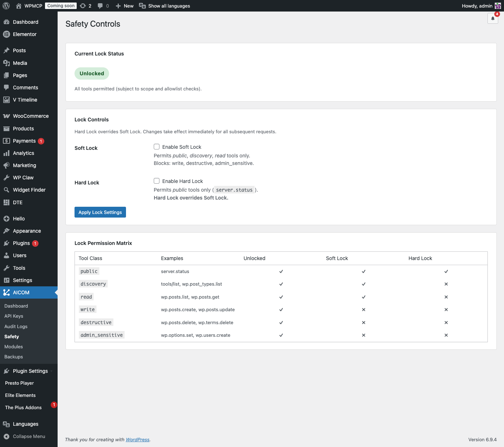Collapse the admin menu
The width and height of the screenshot is (504, 447).
(x=28, y=436)
